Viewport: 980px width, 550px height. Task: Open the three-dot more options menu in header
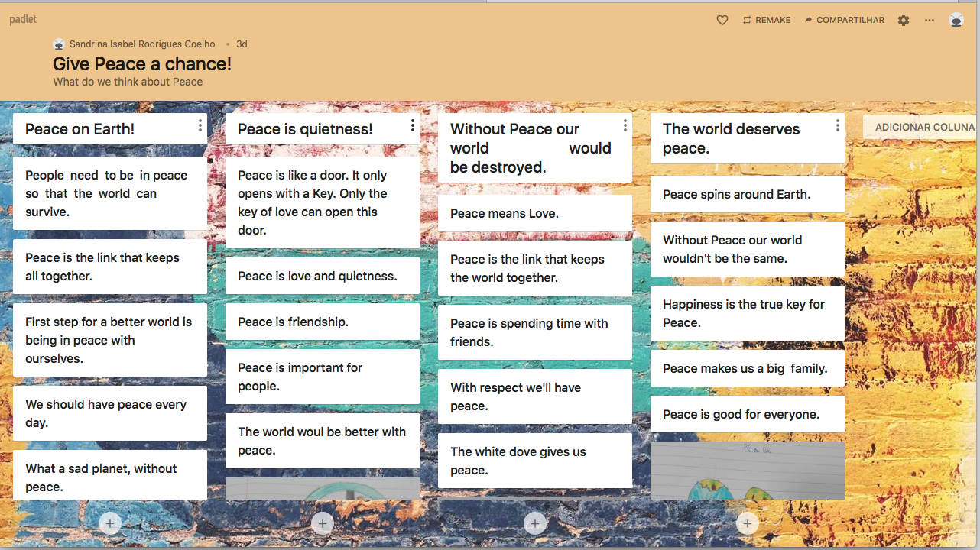pos(930,21)
